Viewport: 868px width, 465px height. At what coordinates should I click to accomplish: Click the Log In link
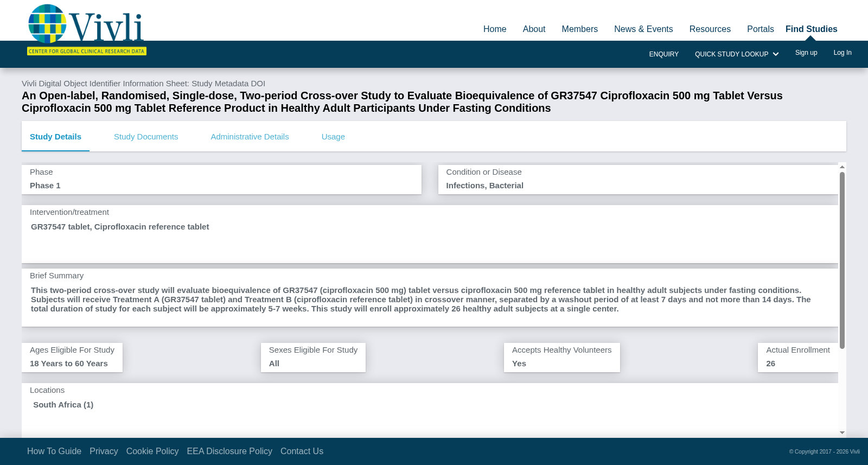point(843,53)
